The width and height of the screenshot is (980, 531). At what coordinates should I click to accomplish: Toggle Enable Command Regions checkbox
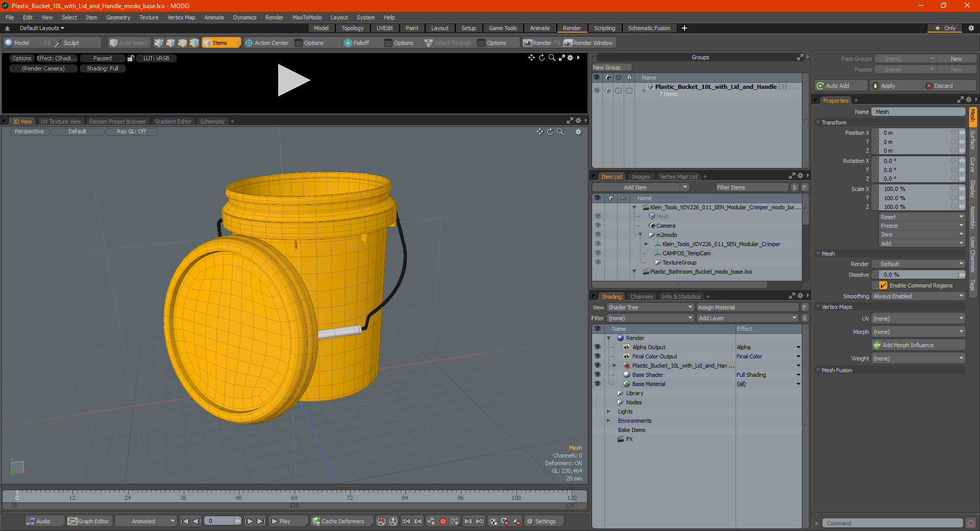point(884,285)
